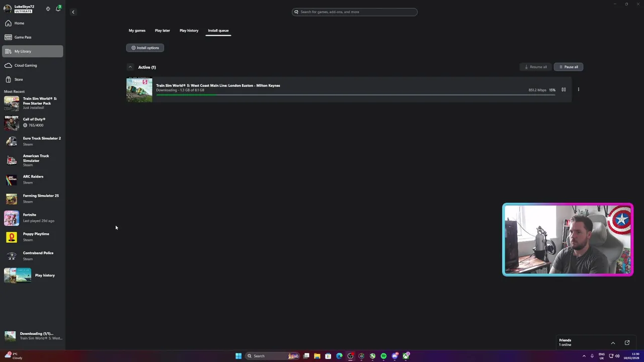This screenshot has width=644, height=362.
Task: Open Contraband Police from recents
Action: click(33, 256)
